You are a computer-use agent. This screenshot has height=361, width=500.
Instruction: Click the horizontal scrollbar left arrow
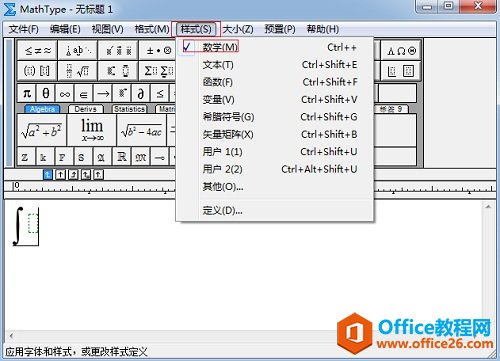coord(11,336)
